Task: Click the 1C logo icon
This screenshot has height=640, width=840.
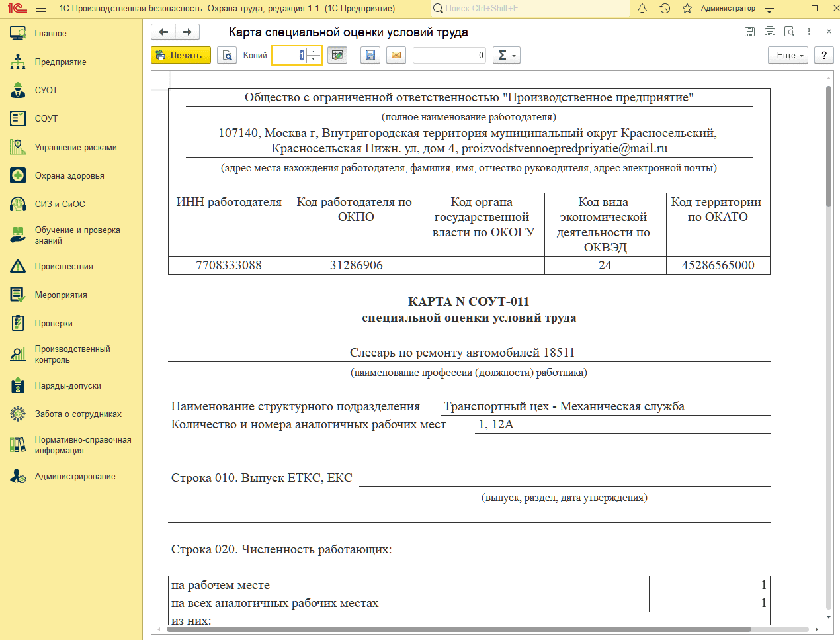Action: 17,9
